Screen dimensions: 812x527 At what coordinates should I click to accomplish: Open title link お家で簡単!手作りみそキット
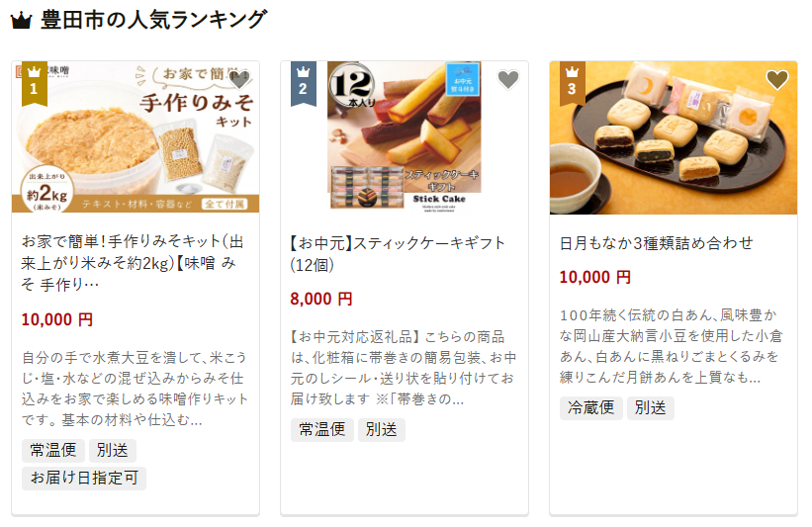pyautogui.click(x=133, y=262)
